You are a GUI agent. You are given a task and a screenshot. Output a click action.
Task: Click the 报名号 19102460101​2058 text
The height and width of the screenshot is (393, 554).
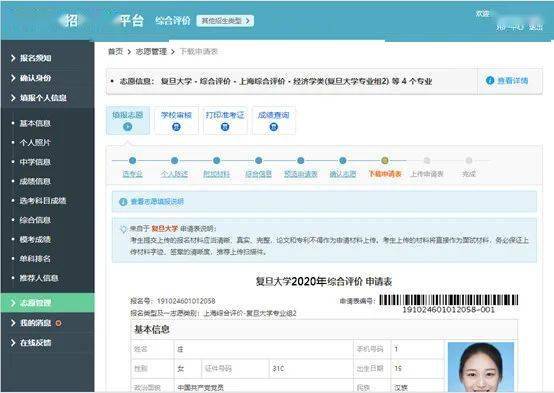point(172,301)
